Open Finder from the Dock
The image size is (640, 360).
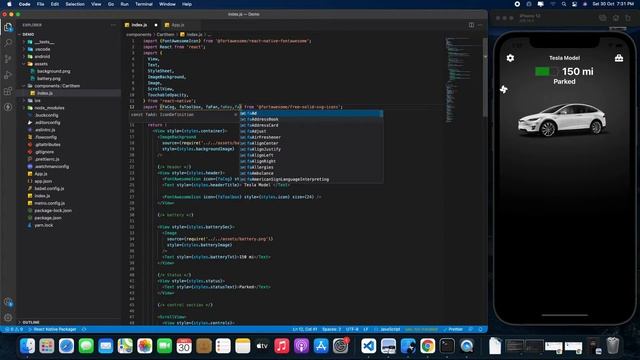click(27, 346)
